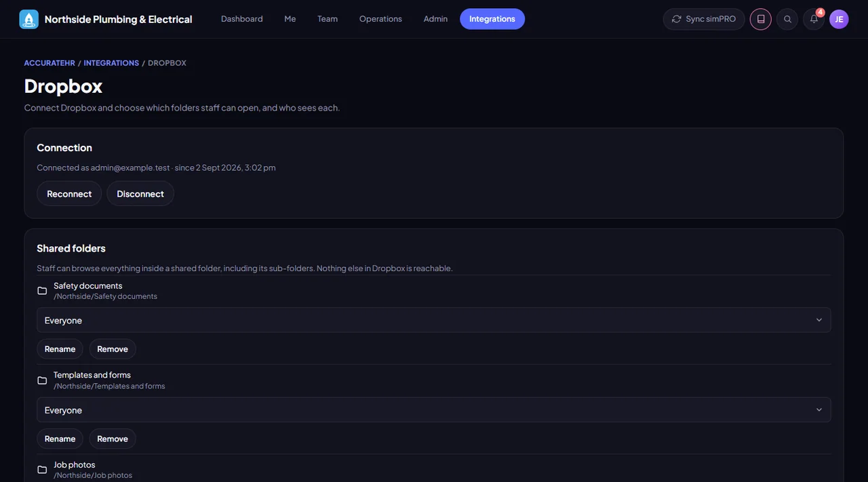Follow the ACCURATEHR breadcrumb link
Screen dimensions: 868x482
pos(50,63)
